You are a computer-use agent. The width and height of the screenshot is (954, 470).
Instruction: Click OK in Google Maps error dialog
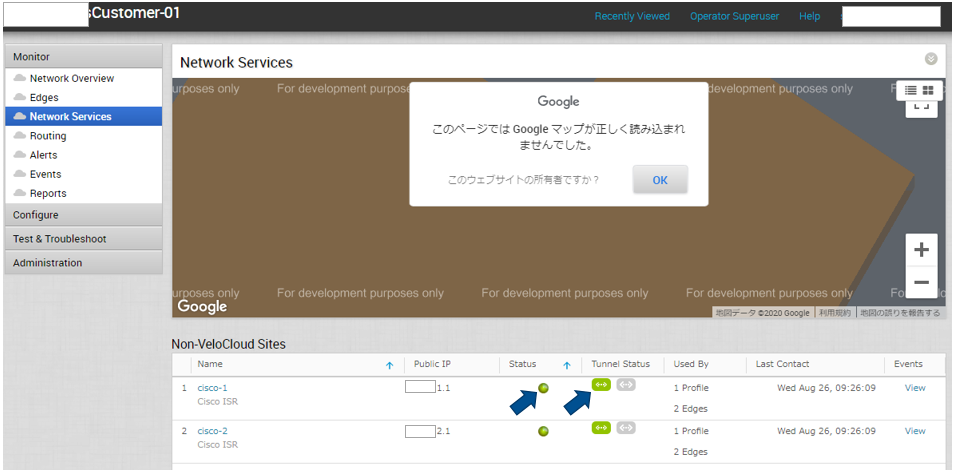pyautogui.click(x=660, y=180)
